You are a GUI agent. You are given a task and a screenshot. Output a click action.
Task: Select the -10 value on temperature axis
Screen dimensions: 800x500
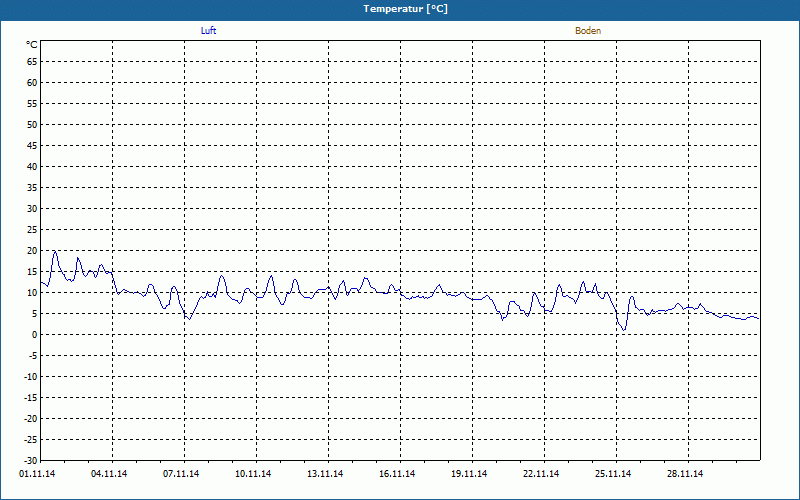coord(31,377)
